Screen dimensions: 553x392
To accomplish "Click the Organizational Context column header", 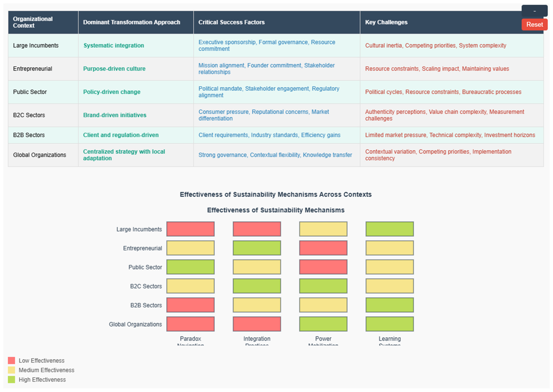I will (33, 22).
